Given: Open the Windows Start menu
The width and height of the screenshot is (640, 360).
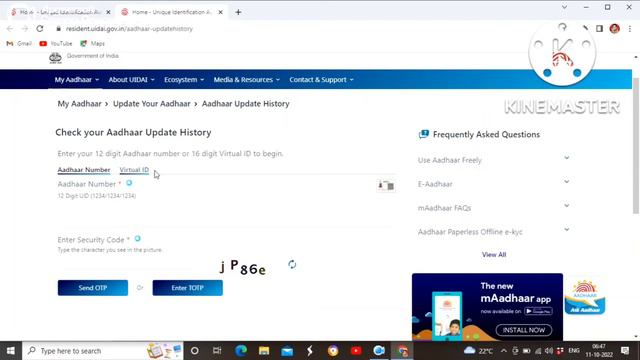Looking at the screenshot, I should point(11,351).
